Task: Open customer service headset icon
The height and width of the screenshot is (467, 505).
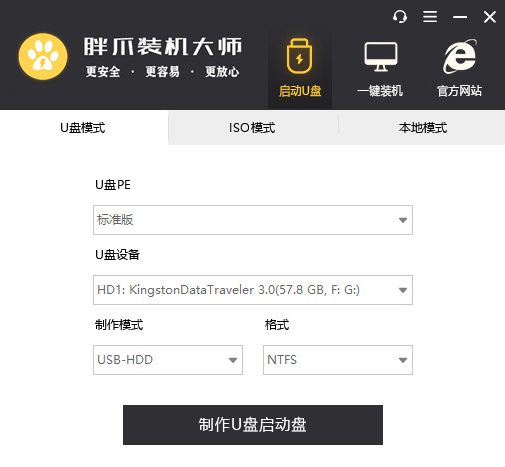Action: (x=400, y=17)
